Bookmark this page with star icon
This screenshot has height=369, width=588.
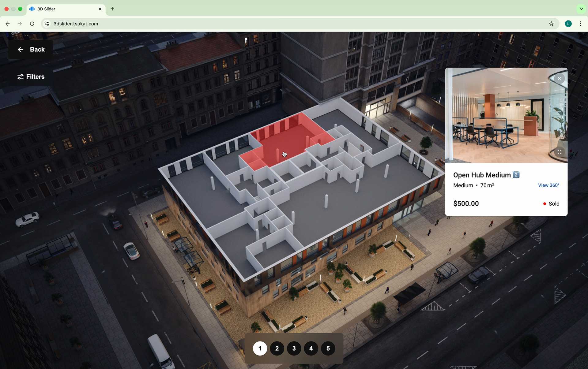(551, 24)
